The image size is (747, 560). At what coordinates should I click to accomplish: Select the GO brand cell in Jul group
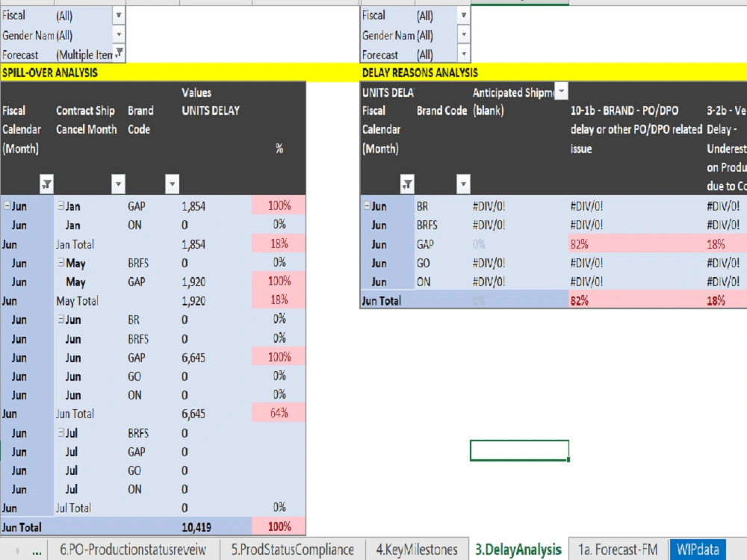click(134, 470)
